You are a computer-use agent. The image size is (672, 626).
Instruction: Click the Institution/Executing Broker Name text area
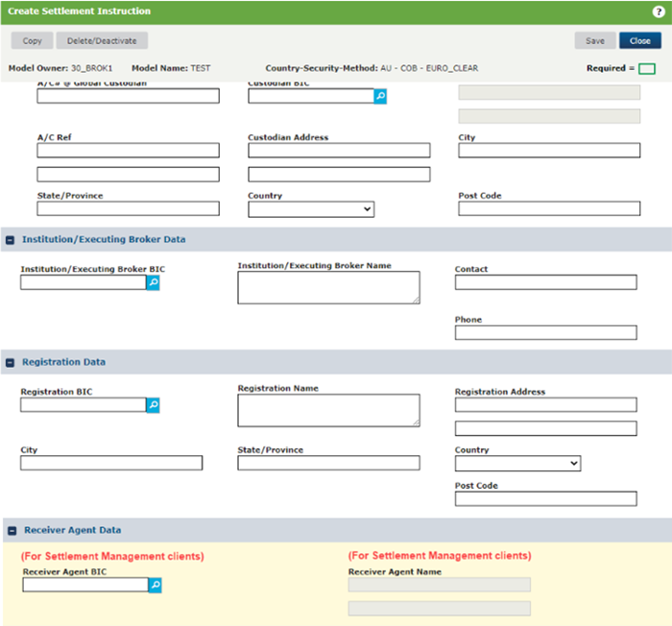(328, 287)
